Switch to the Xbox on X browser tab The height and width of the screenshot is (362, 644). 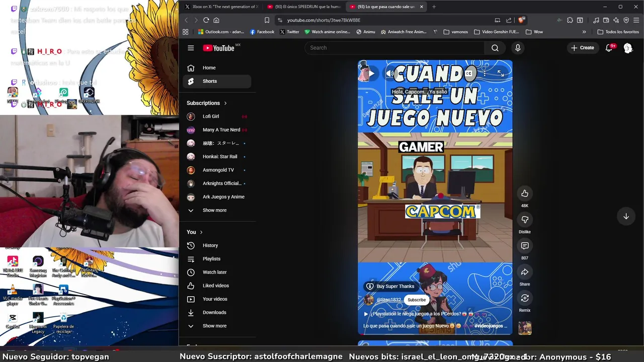click(222, 7)
